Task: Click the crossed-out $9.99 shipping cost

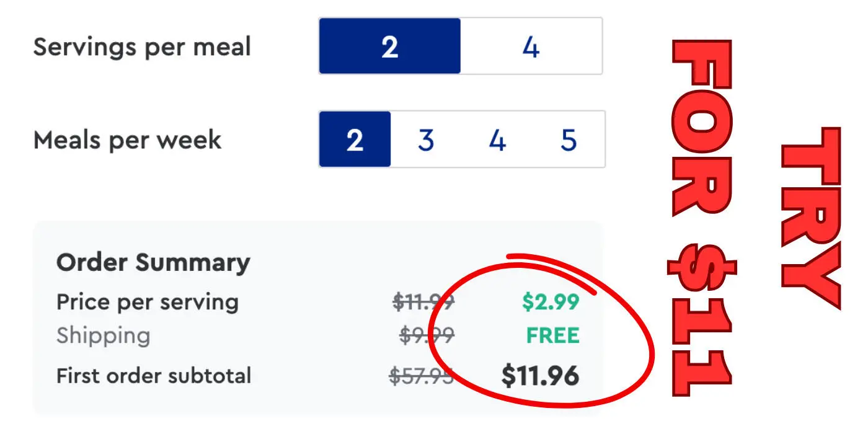Action: (427, 336)
